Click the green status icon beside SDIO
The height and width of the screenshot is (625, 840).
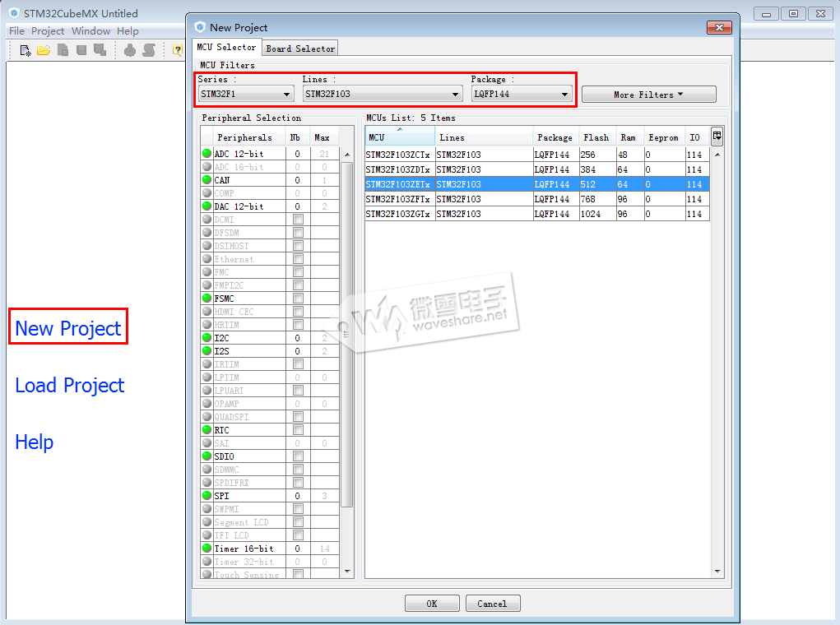click(x=207, y=456)
